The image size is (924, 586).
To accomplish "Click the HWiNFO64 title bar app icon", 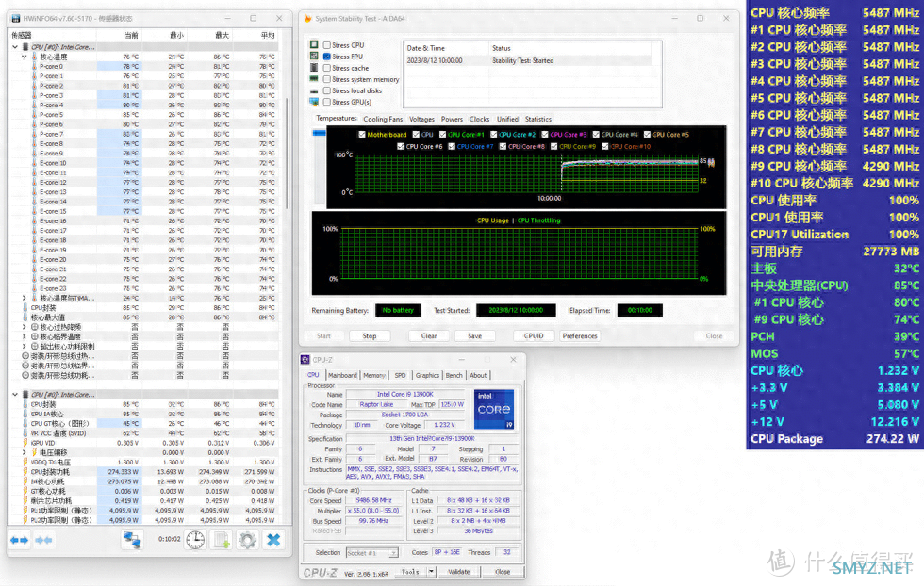I will pos(15,18).
